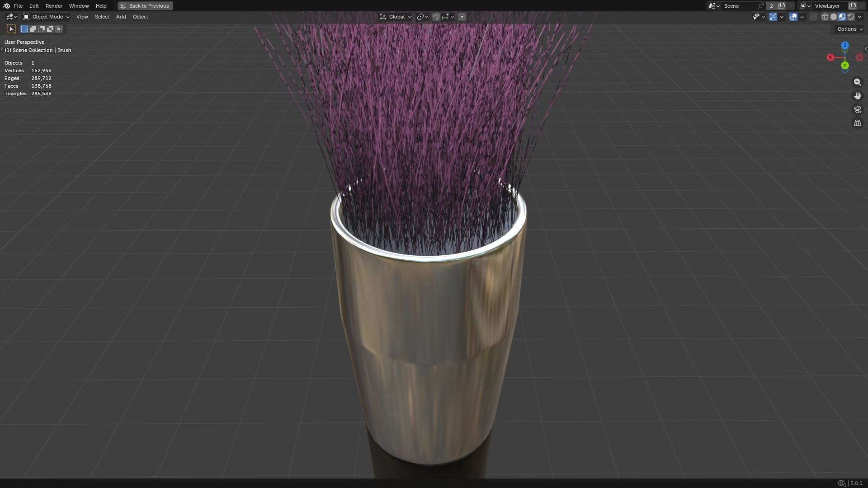Pin the scene to workspace
This screenshot has height=488, width=868.
click(761, 6)
